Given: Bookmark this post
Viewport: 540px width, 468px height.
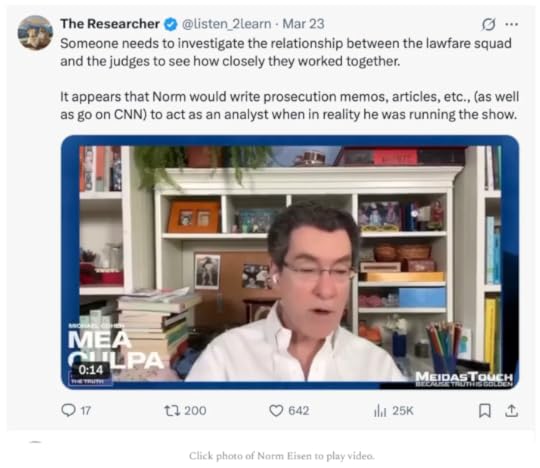Looking at the screenshot, I should 485,410.
